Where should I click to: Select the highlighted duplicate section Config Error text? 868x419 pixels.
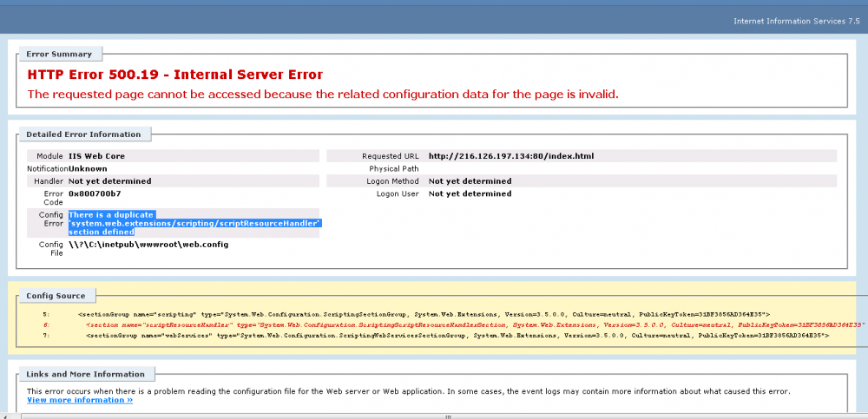click(195, 223)
